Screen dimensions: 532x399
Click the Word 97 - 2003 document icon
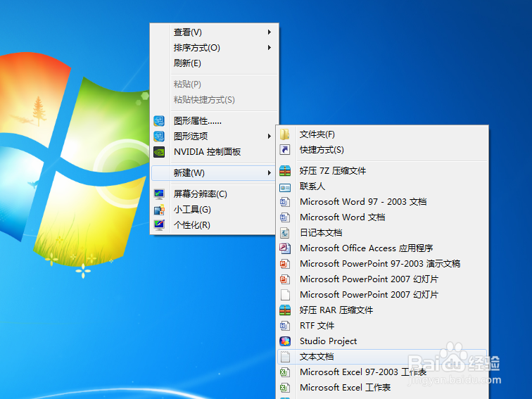pos(285,202)
